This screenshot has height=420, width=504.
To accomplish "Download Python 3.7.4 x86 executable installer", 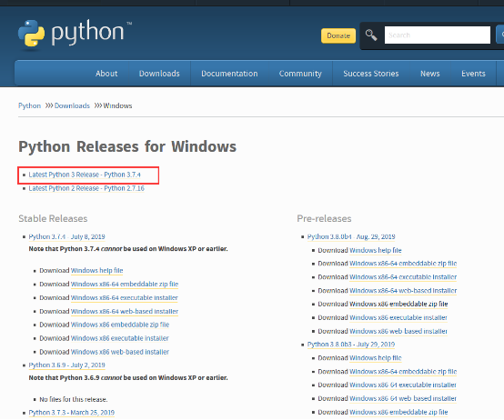I will (x=120, y=338).
